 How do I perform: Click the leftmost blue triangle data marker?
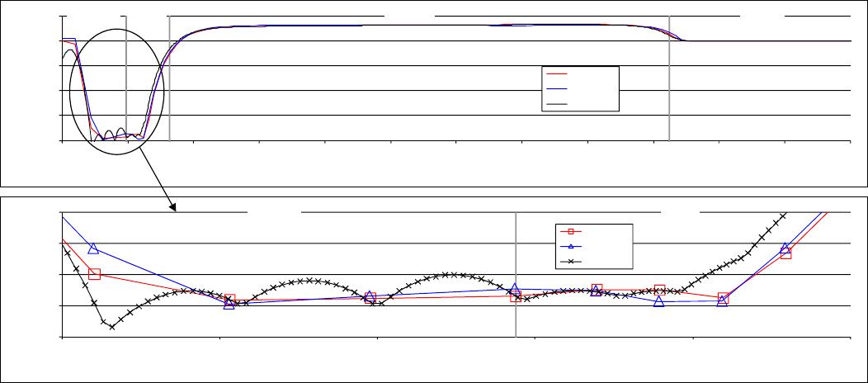point(93,248)
